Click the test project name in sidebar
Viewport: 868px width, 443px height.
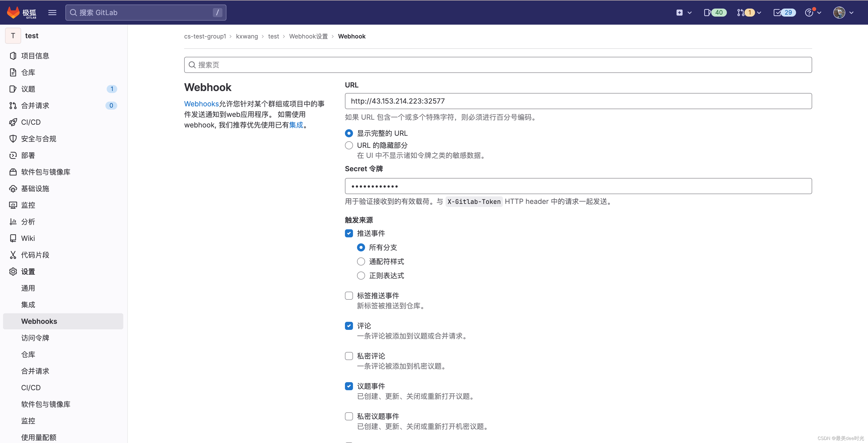(x=32, y=36)
